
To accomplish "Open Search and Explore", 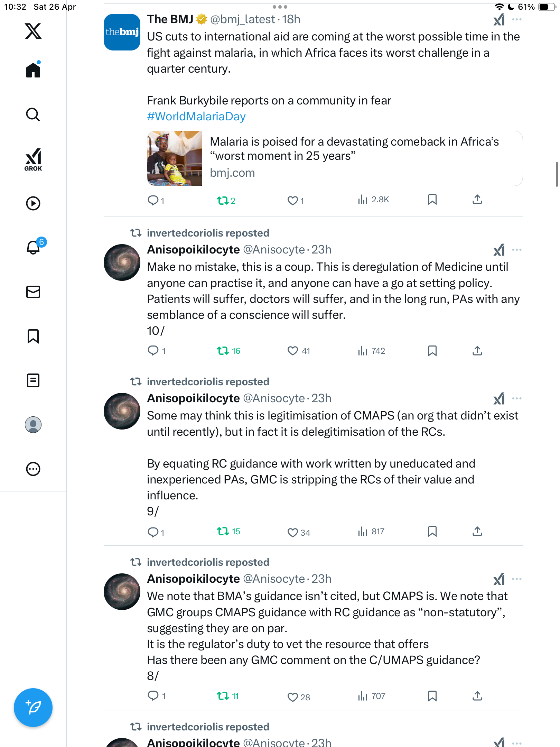I will pyautogui.click(x=33, y=114).
